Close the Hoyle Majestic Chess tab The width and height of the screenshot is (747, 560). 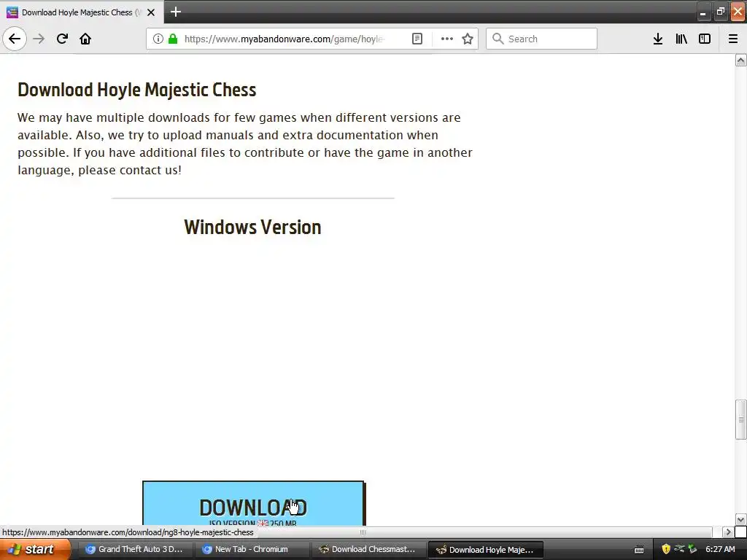(151, 12)
